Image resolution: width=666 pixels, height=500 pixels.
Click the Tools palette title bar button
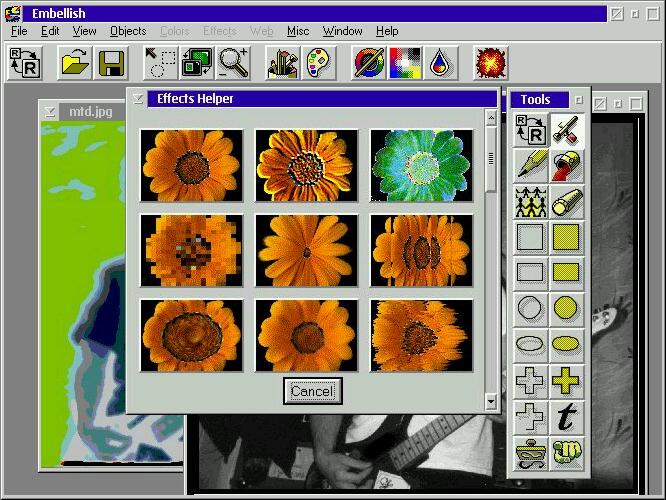coord(578,100)
